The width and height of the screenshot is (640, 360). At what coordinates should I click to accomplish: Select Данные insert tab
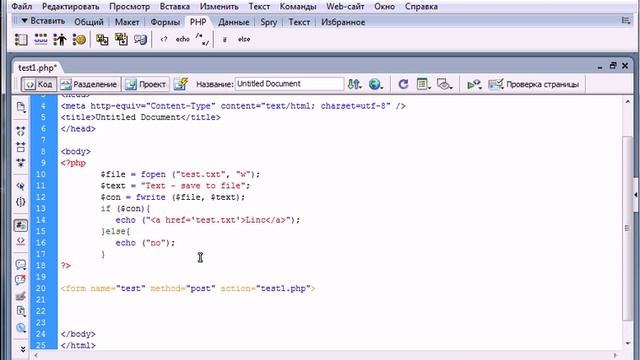233,22
